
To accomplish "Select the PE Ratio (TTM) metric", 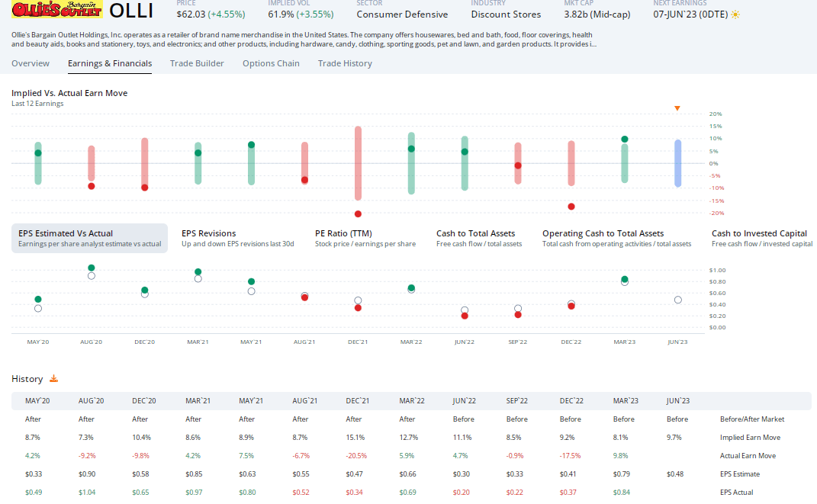I will 365,238.
